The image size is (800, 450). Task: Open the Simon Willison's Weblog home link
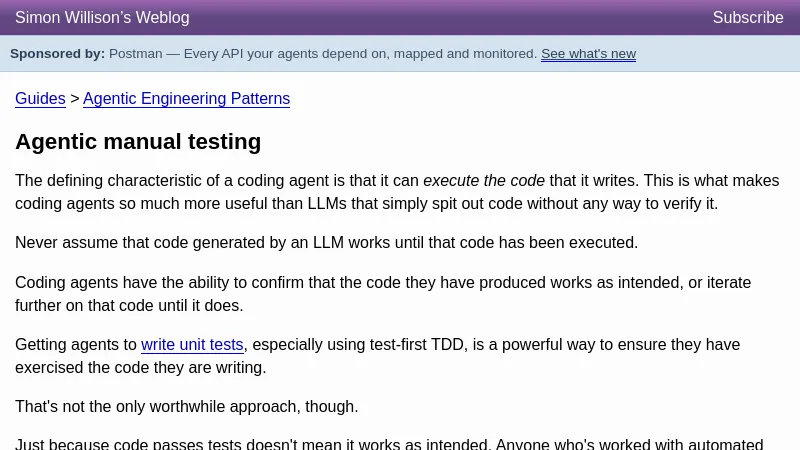pos(102,18)
